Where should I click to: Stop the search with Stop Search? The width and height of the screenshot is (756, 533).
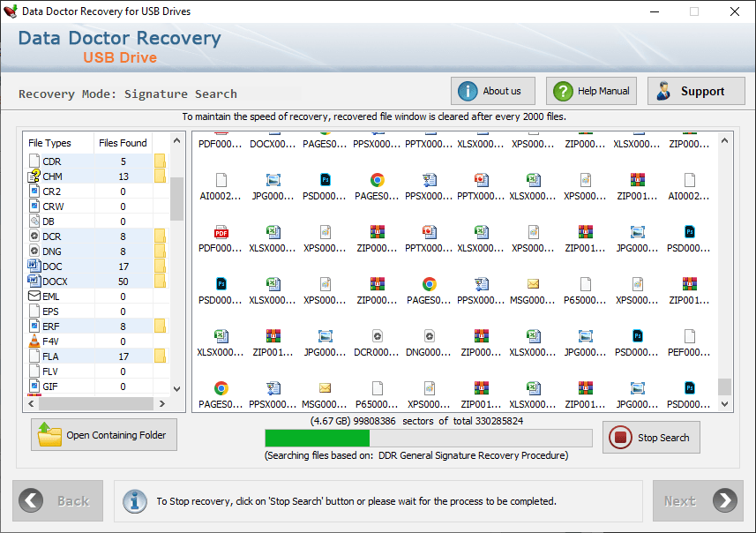click(651, 438)
